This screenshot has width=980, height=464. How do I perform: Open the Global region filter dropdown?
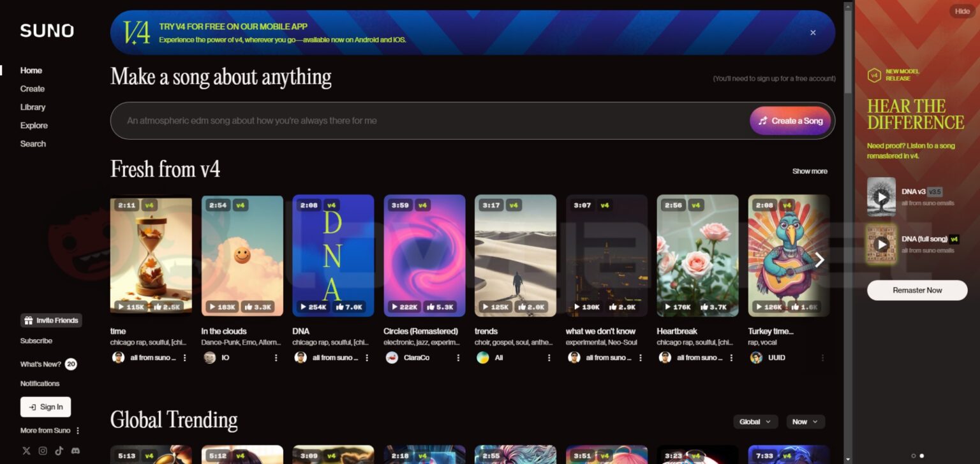[x=755, y=421]
